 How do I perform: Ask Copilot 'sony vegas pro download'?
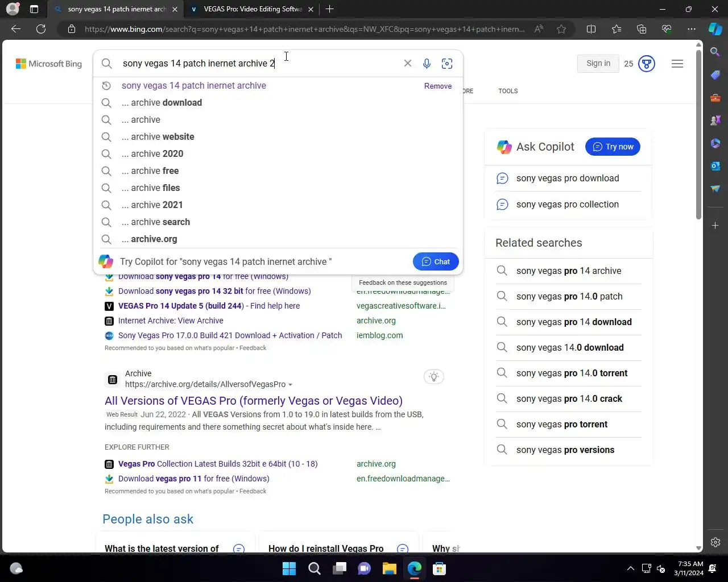pyautogui.click(x=568, y=178)
